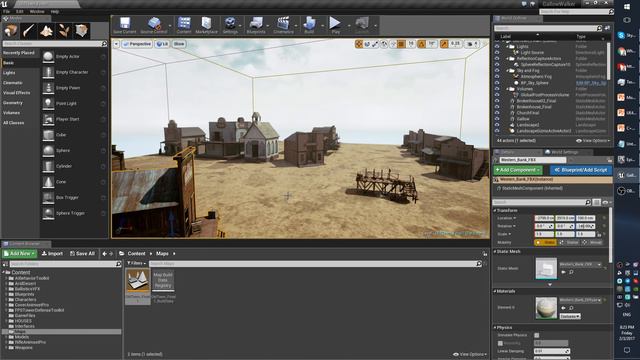Click Save All in Content Browser
The height and width of the screenshot is (360, 640).
[x=82, y=253]
